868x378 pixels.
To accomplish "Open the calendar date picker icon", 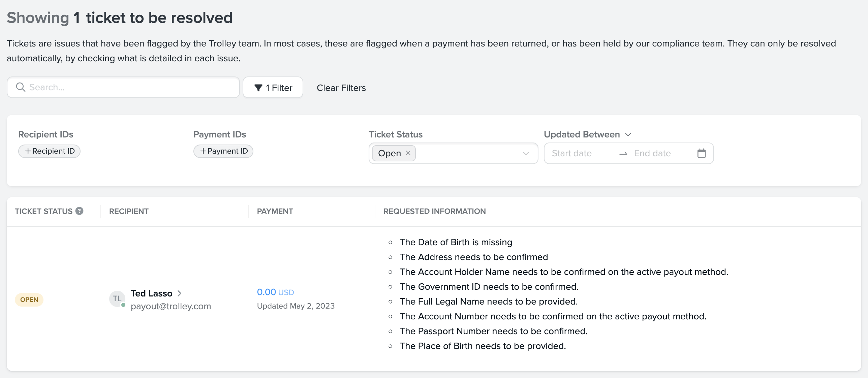I will (x=701, y=153).
